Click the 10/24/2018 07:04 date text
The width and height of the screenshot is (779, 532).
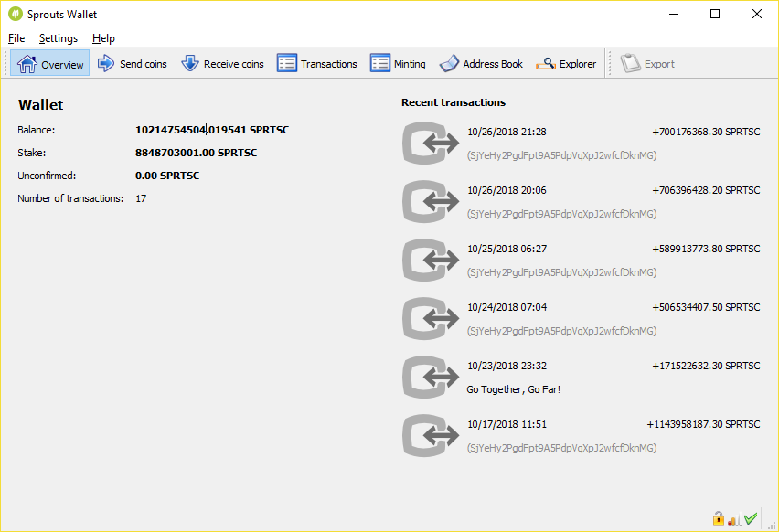507,307
